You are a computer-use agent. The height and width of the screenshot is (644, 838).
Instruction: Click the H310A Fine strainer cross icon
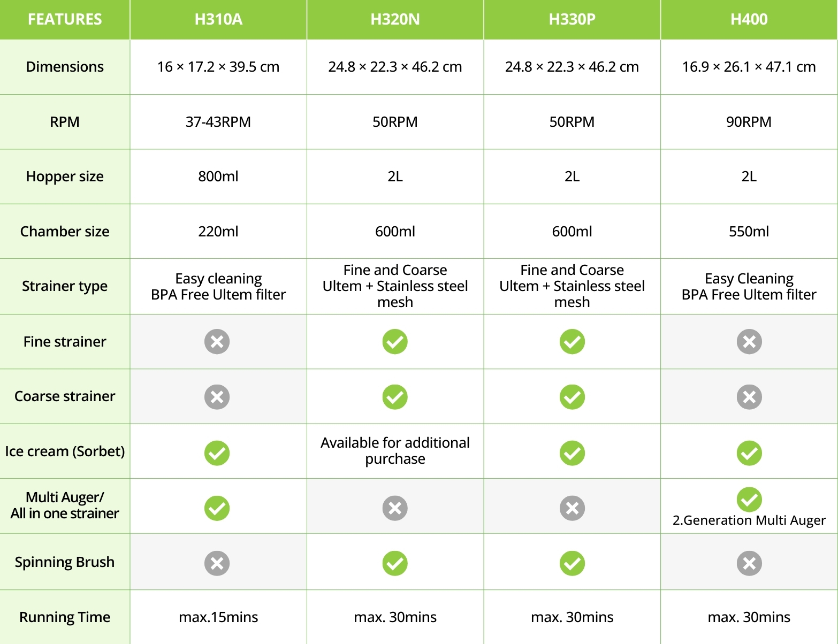coord(217,341)
